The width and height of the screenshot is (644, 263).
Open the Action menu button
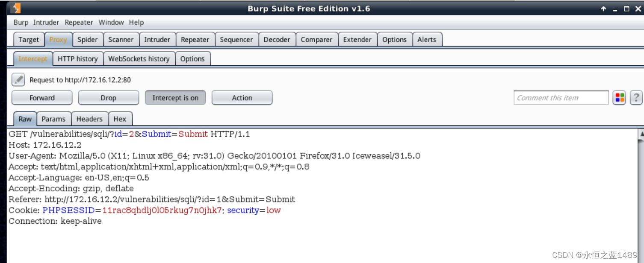coord(242,98)
